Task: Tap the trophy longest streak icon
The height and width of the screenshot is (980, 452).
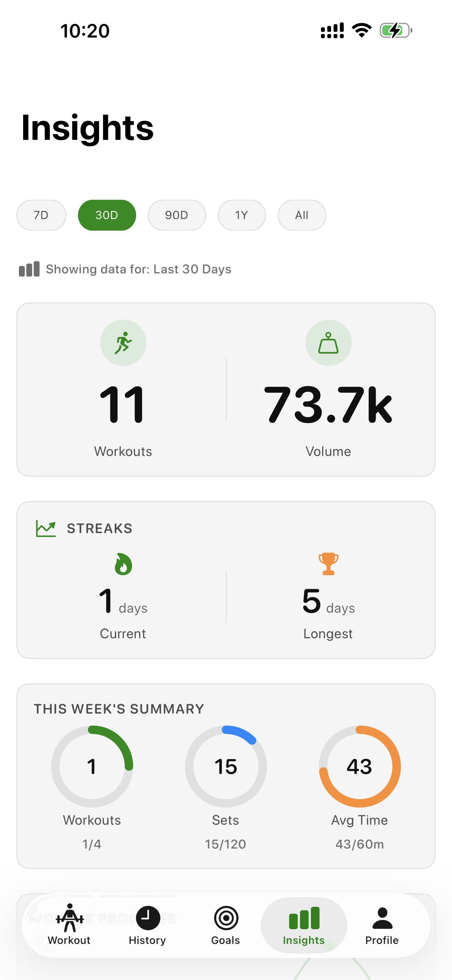Action: (328, 564)
